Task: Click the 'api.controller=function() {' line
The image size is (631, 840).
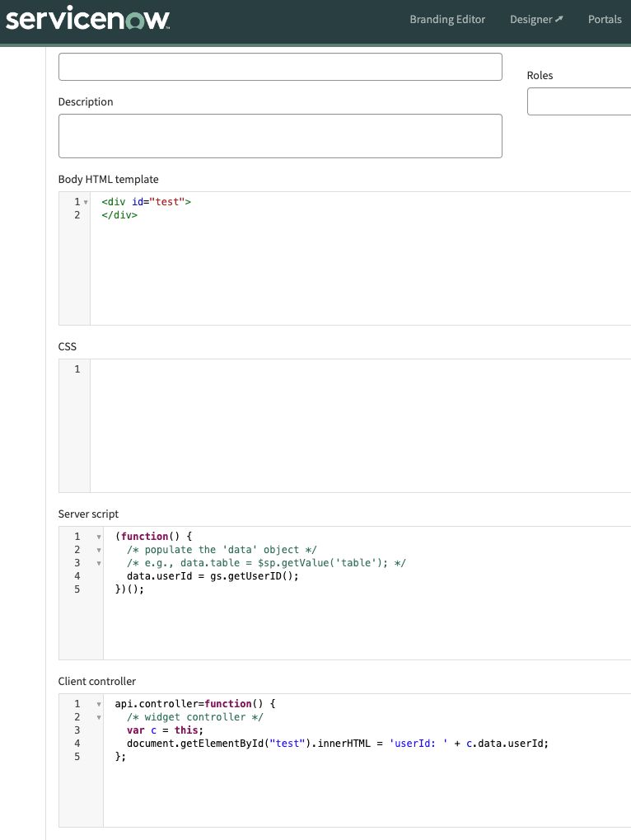Action: [194, 703]
